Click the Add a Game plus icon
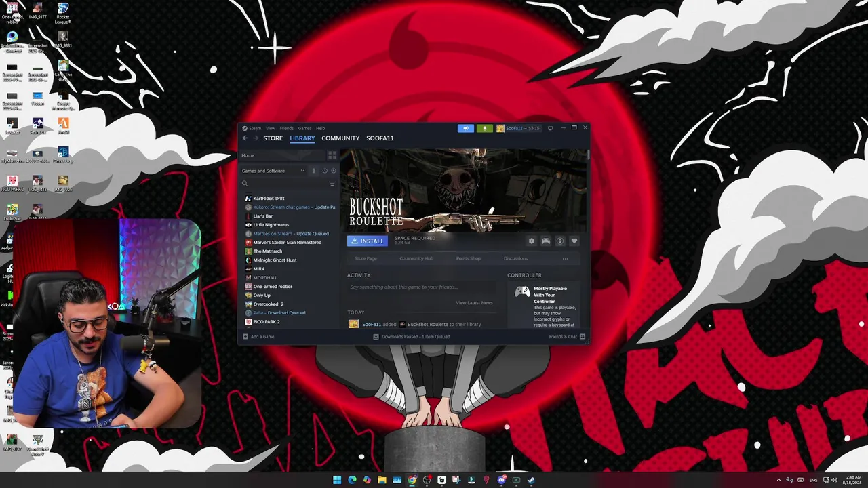 [x=245, y=336]
